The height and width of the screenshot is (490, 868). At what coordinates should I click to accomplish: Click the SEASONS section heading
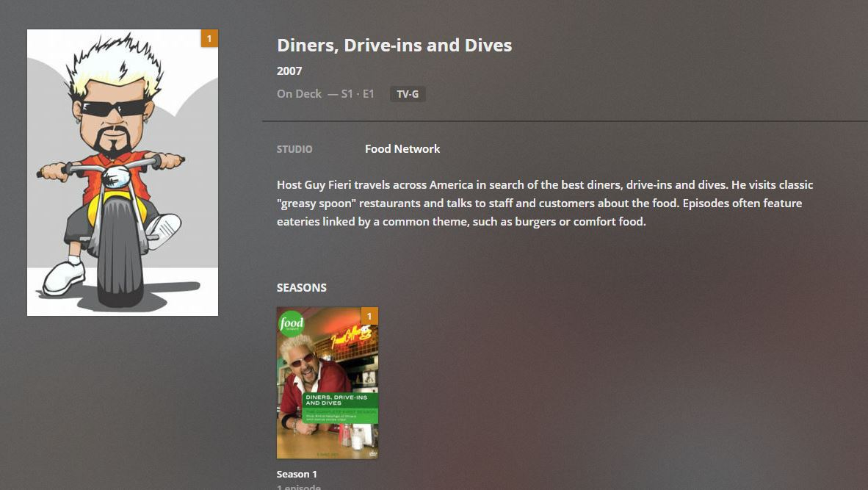pos(302,288)
